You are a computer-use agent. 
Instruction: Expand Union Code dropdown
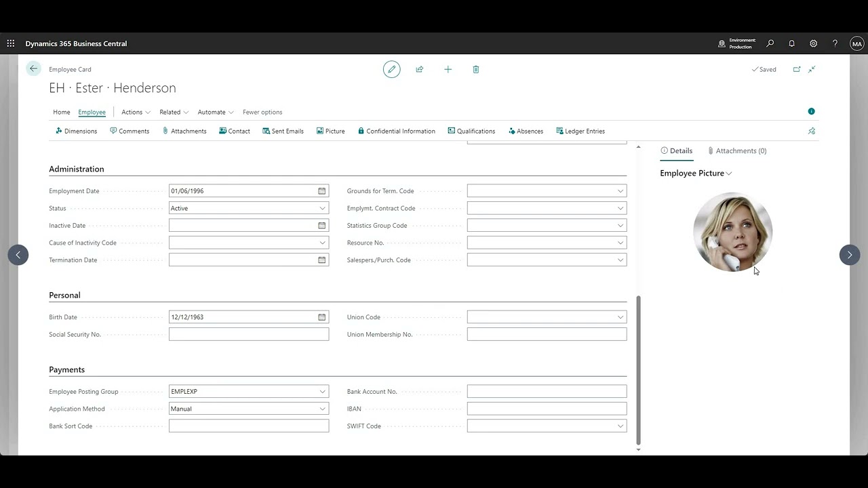[620, 317]
